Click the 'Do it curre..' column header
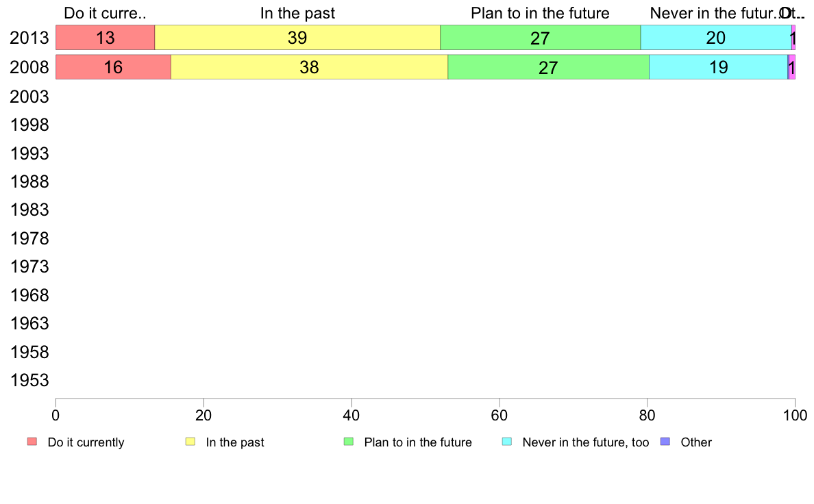 [x=106, y=13]
